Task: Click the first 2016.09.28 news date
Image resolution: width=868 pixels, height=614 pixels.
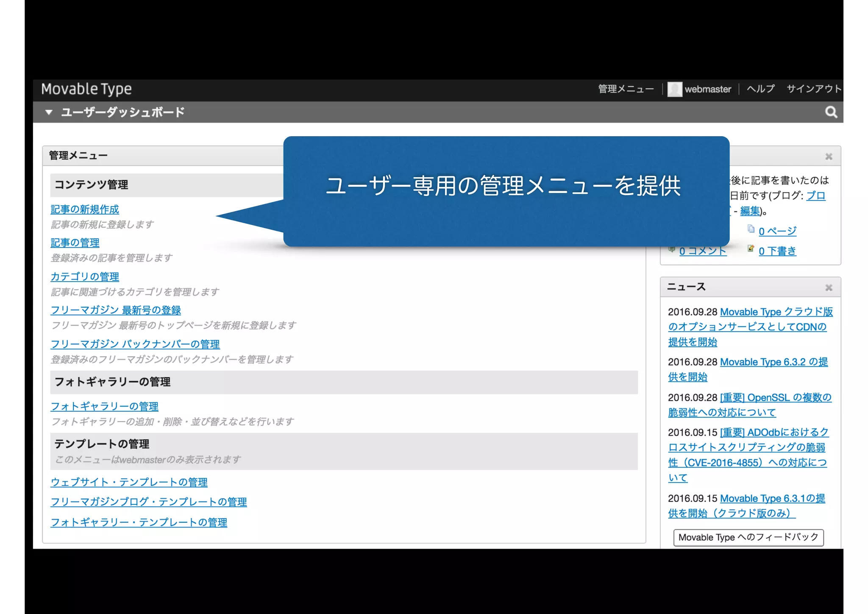Action: coord(693,312)
